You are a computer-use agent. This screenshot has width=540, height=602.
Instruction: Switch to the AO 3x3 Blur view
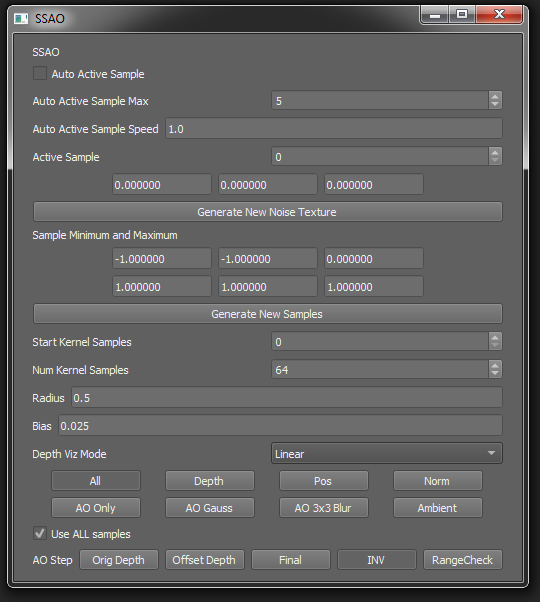coord(324,508)
